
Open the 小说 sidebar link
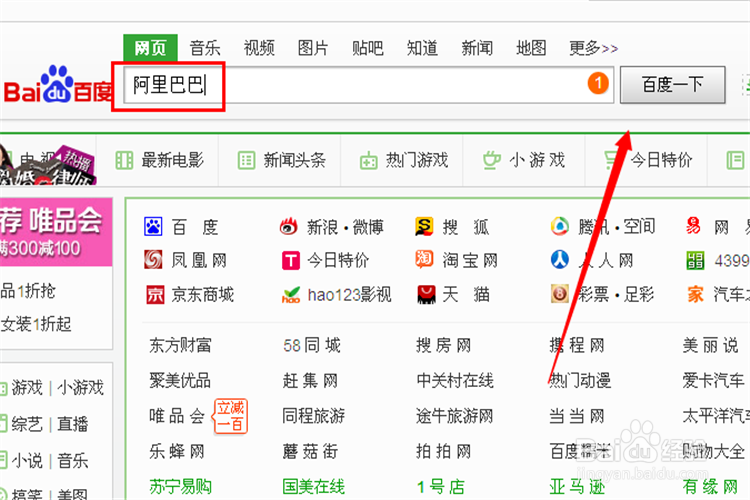[27, 461]
